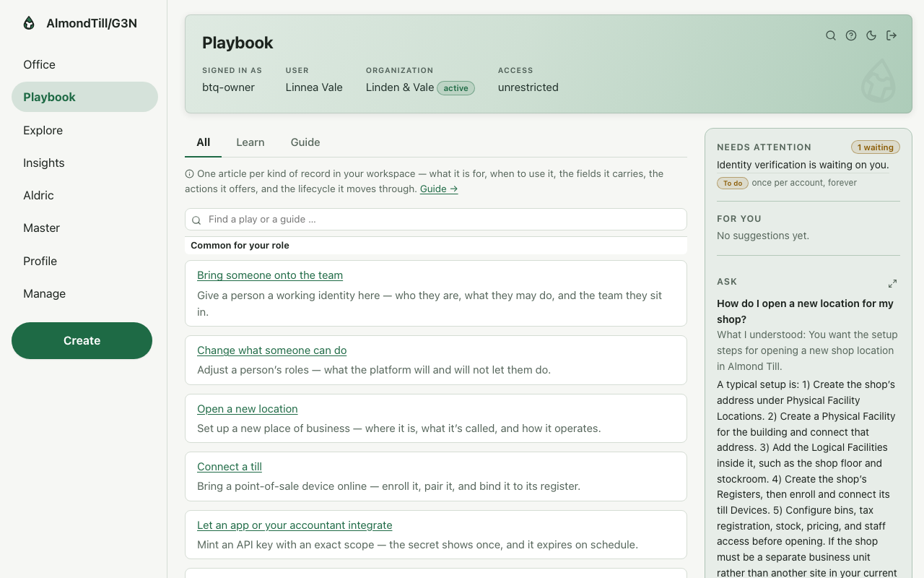The height and width of the screenshot is (578, 924).
Task: Click the 'Linnea Vale' user name
Action: click(314, 87)
